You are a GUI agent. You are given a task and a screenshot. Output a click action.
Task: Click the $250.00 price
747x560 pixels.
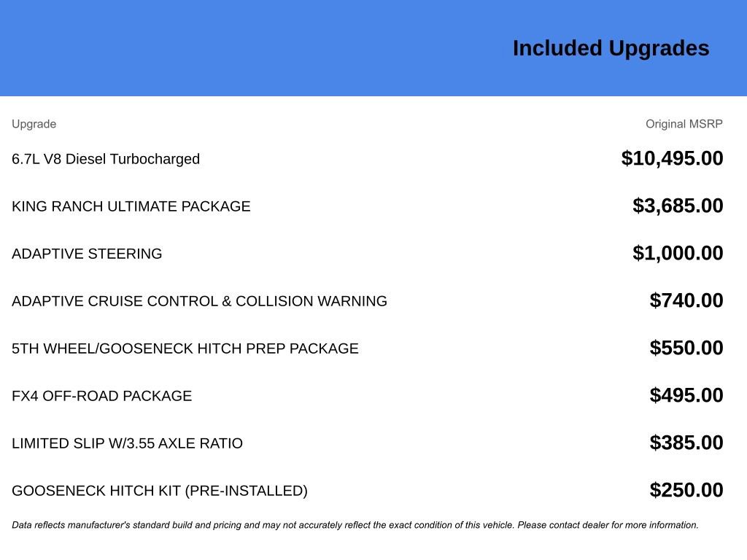(686, 490)
